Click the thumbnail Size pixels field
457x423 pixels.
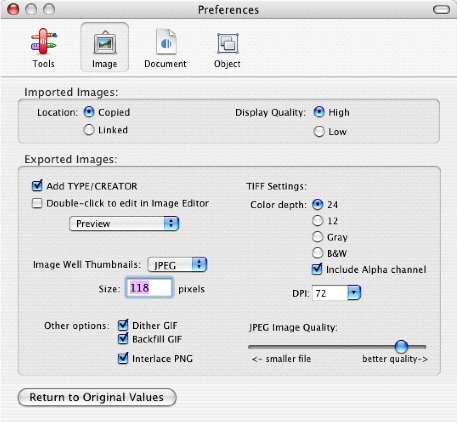click(149, 288)
